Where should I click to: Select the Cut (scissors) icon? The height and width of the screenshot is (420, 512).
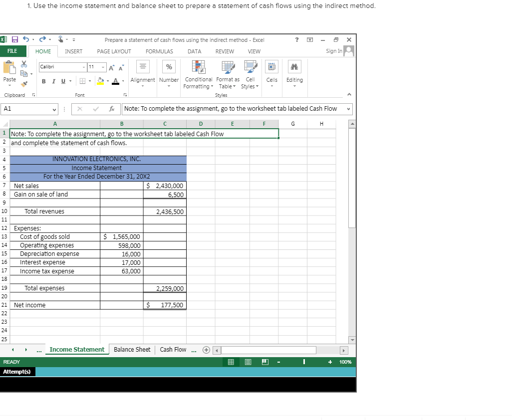pyautogui.click(x=23, y=65)
